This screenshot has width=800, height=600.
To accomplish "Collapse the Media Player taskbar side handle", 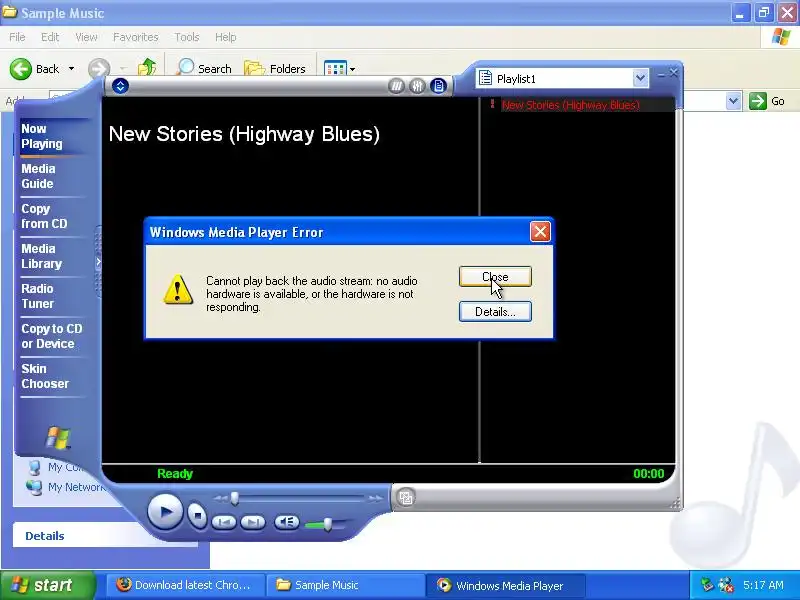I will [98, 262].
